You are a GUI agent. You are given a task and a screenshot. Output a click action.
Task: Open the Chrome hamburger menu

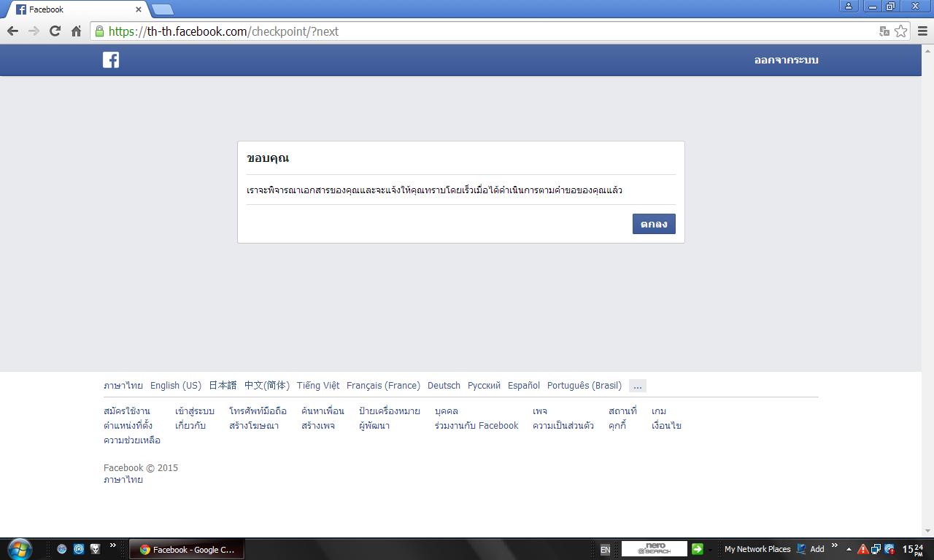point(922,31)
